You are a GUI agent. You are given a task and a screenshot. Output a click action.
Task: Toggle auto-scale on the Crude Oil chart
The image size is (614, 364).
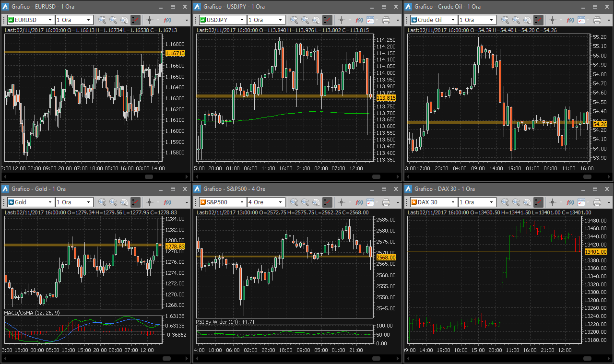point(538,20)
